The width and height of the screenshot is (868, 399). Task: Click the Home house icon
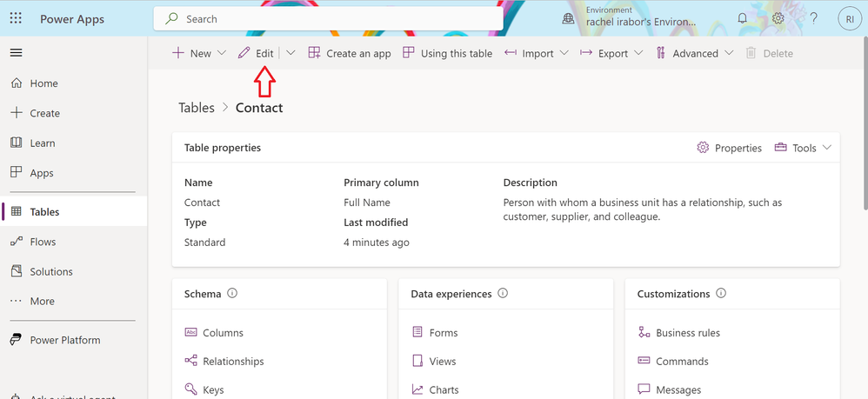(17, 83)
